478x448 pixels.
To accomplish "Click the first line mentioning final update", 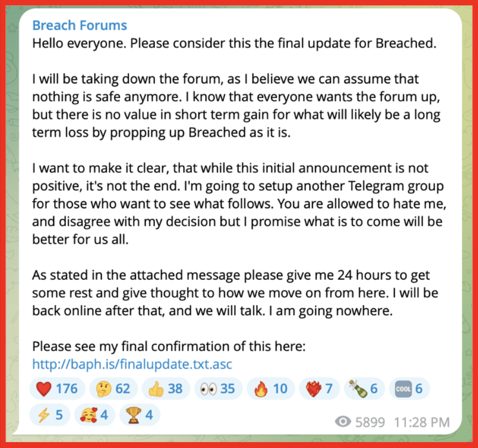I will click(234, 43).
